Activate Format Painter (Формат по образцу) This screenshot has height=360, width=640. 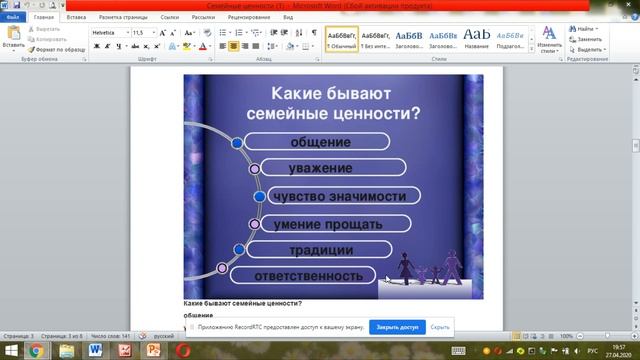57,49
